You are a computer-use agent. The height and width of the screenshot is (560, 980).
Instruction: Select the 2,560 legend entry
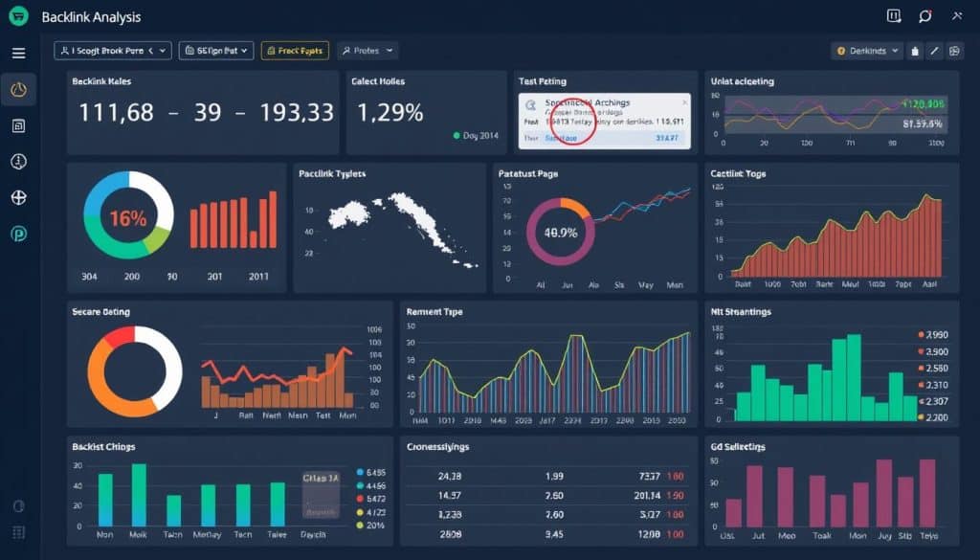(x=932, y=369)
